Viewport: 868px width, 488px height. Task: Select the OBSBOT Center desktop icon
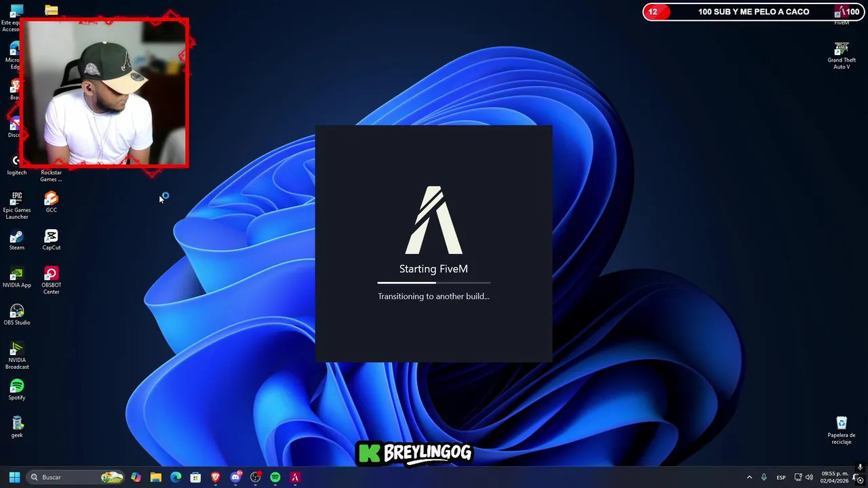click(52, 281)
